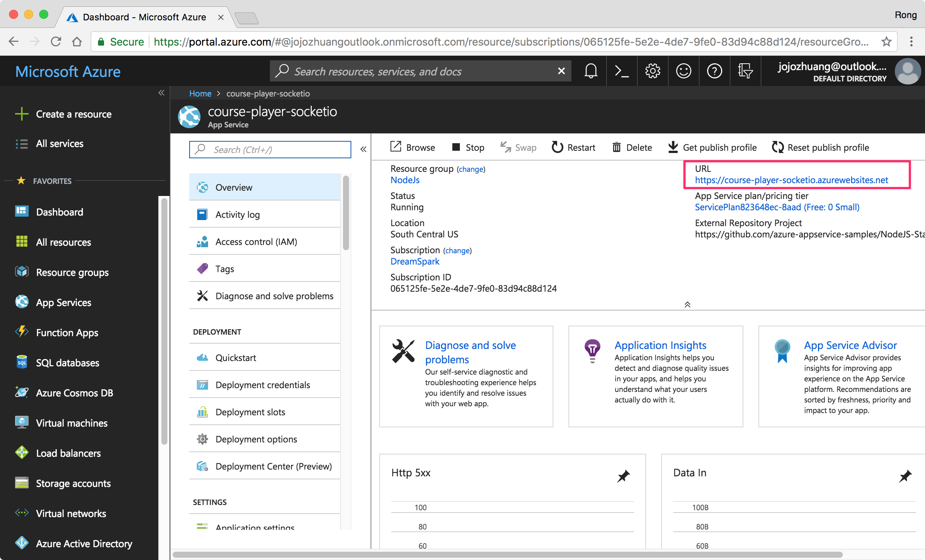Click Reset publish profile

point(821,147)
